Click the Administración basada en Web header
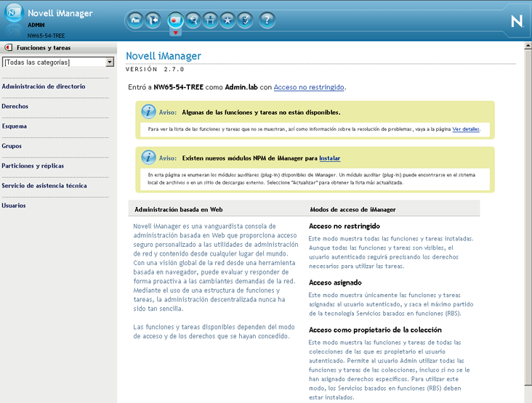This screenshot has width=532, height=403. click(x=179, y=209)
